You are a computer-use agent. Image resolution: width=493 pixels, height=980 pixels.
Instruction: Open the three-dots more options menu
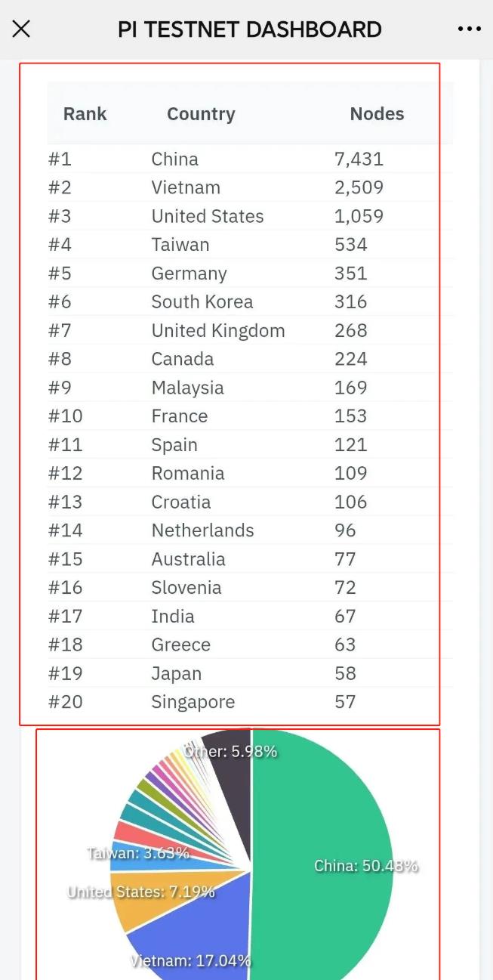pos(469,29)
